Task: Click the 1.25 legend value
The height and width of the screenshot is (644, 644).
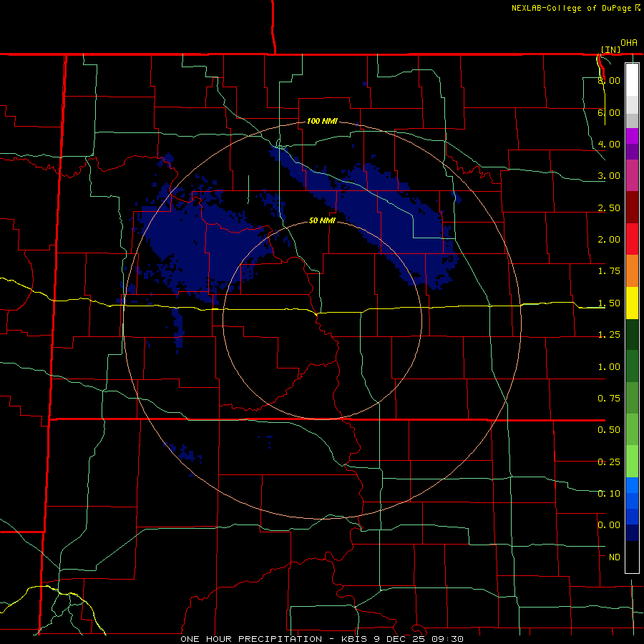Action: click(609, 335)
